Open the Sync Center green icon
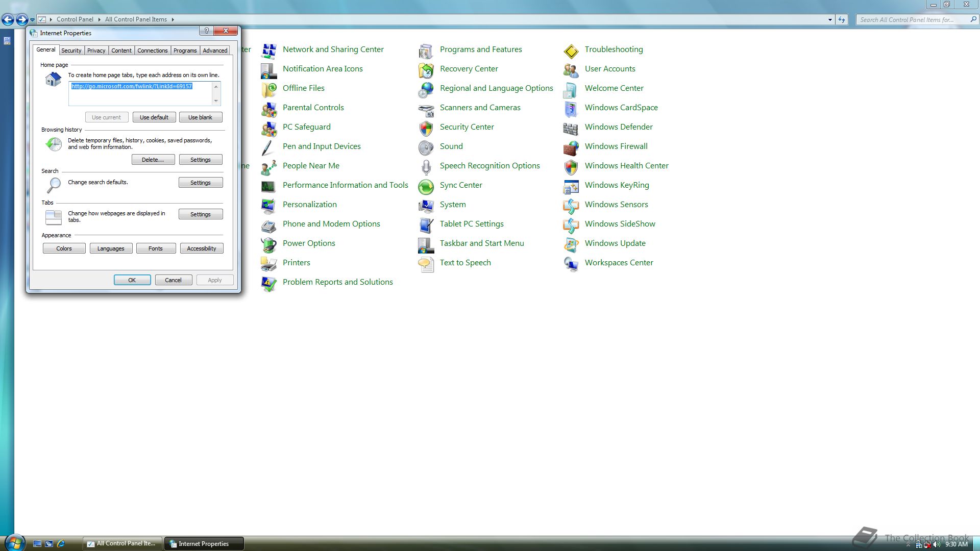The width and height of the screenshot is (980, 551). [x=426, y=187]
